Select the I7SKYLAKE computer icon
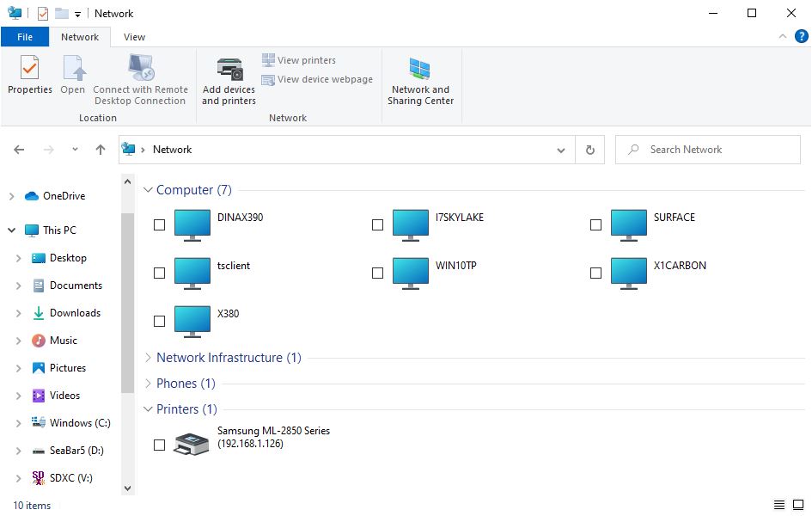The height and width of the screenshot is (516, 812). pyautogui.click(x=411, y=224)
